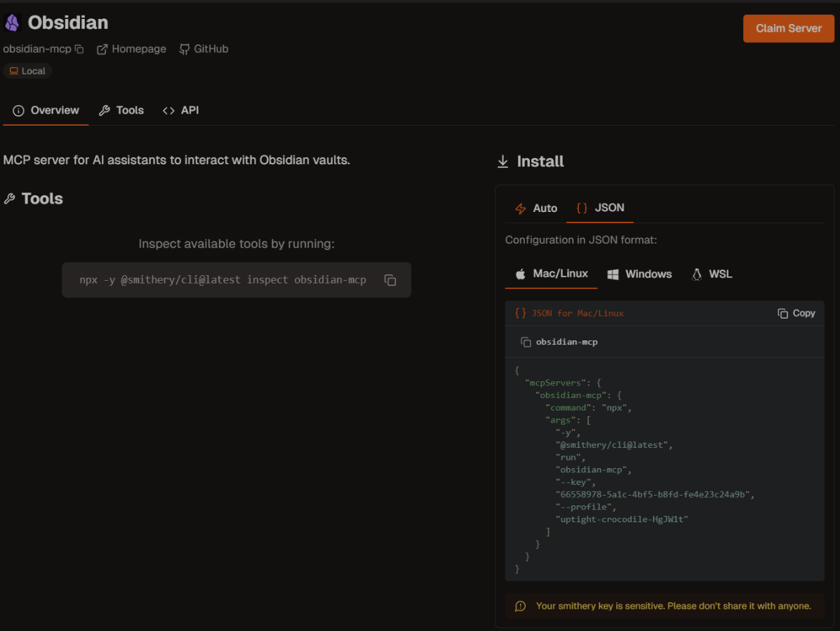This screenshot has height=631, width=840.
Task: Open the Homepage link
Action: tap(131, 49)
